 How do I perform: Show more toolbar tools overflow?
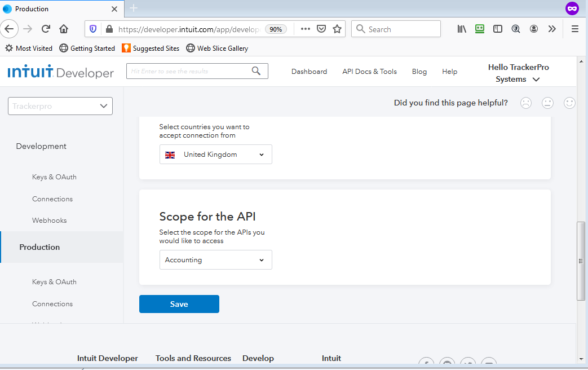click(551, 29)
